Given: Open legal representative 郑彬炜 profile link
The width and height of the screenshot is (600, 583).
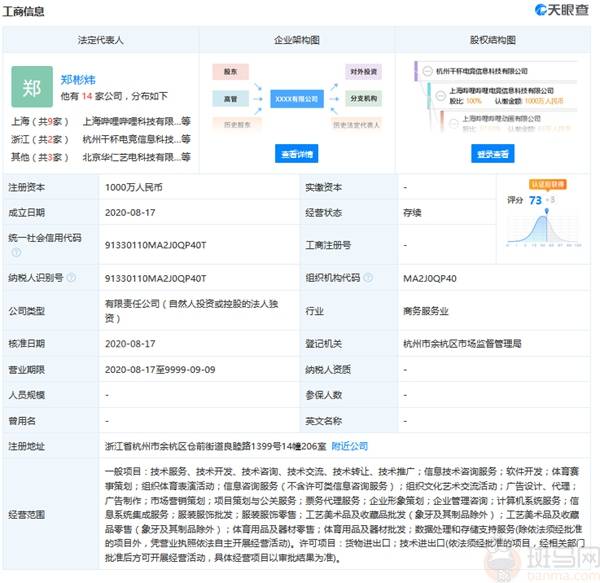Looking at the screenshot, I should pos(78,80).
